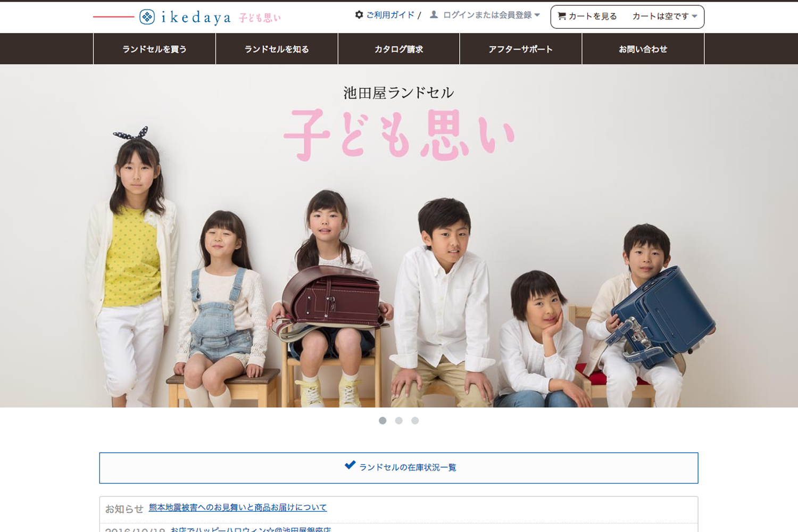The image size is (798, 532).
Task: Expand the ログインまたは会員登録 dropdown arrow
Action: [537, 15]
